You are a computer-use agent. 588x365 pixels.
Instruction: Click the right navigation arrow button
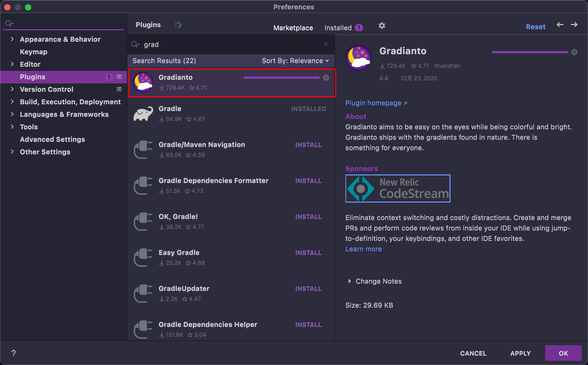tap(574, 25)
